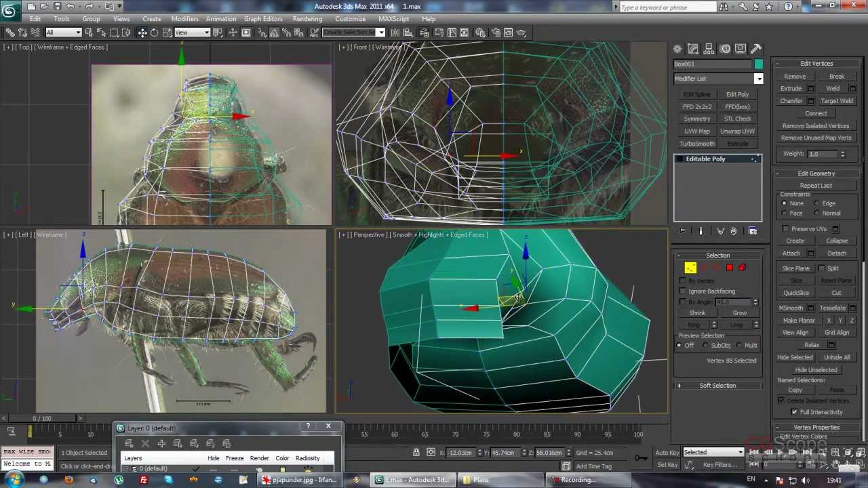
Task: Open the Modifiers menu
Action: [184, 19]
